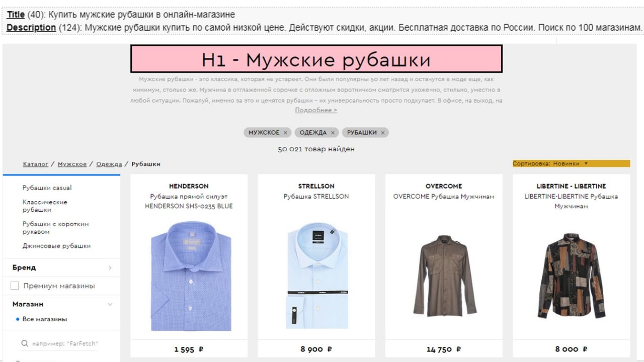Image resolution: width=644 pixels, height=362 pixels.
Task: Choose the Джинсовые рубашки category
Action: [57, 246]
